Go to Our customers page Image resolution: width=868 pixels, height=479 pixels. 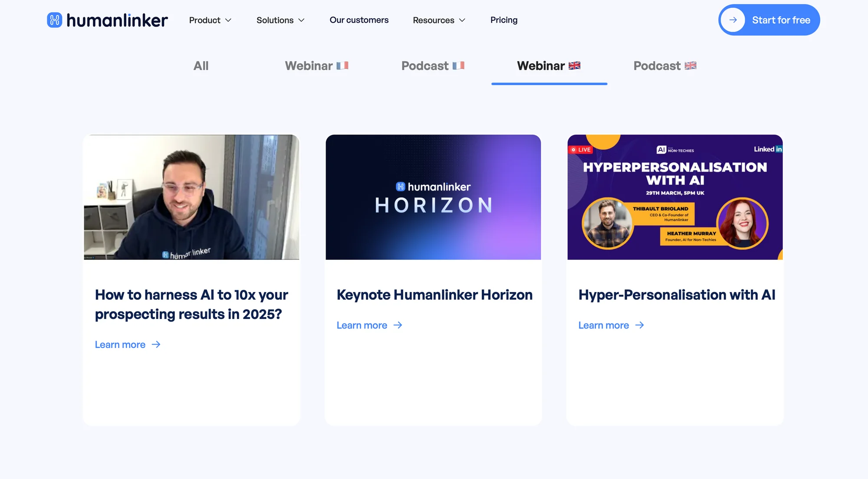359,20
